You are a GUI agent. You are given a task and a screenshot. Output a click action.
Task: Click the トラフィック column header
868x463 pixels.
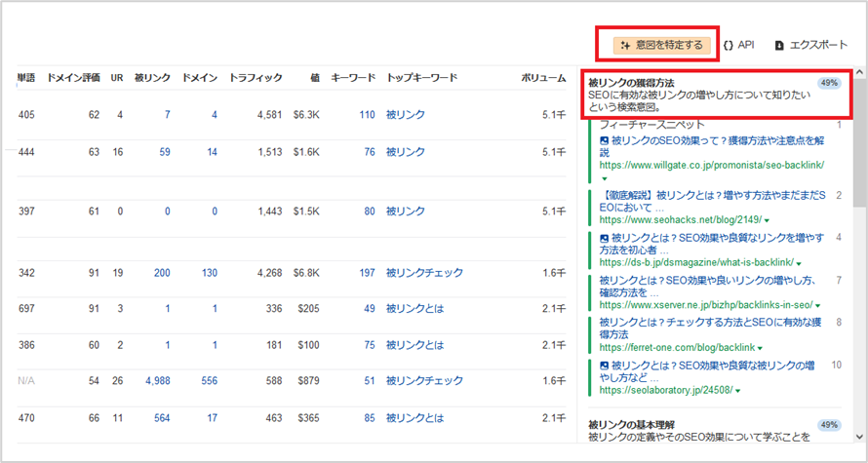pyautogui.click(x=256, y=78)
